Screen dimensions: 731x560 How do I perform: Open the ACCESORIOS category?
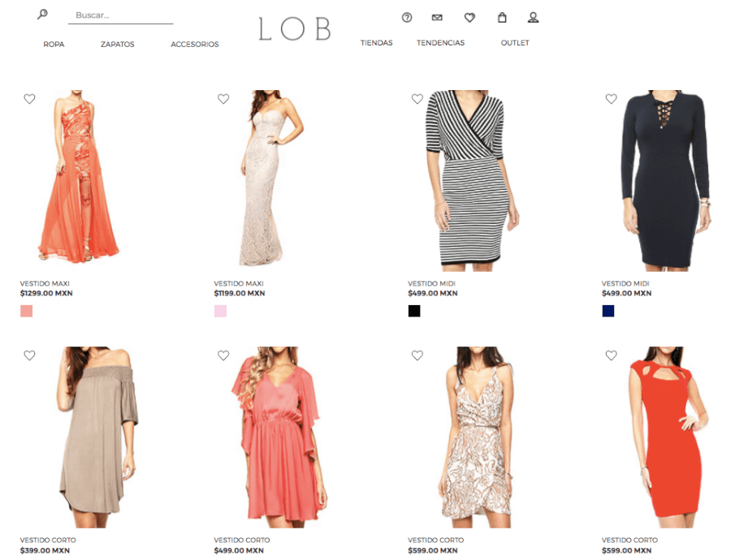pos(195,45)
